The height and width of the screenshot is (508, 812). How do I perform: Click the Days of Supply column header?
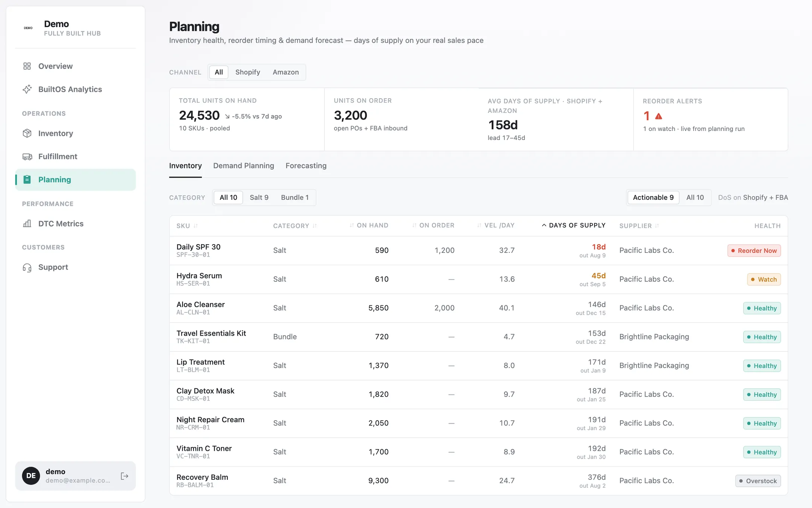574,225
